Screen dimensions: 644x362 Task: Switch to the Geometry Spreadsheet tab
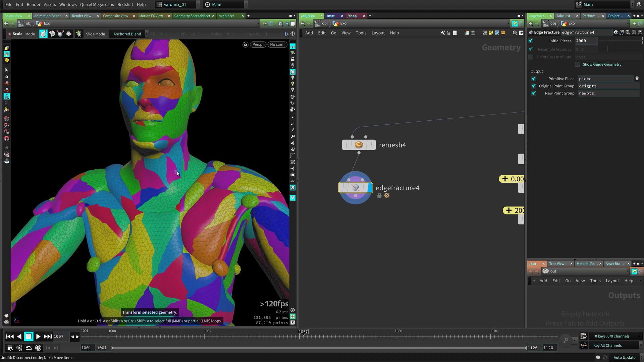pos(192,16)
